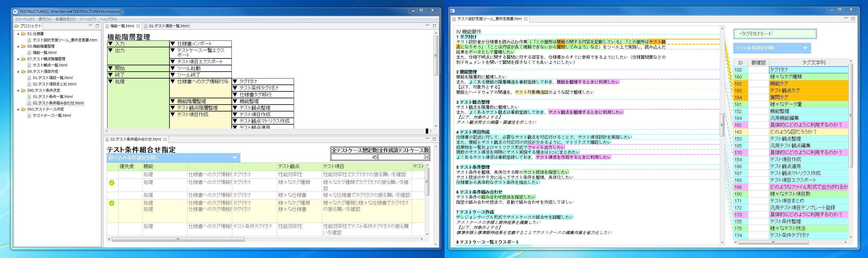The width and height of the screenshot is (868, 258).
Task: Open 01.テスト条件一覧.html in the project tree
Action: [53, 97]
